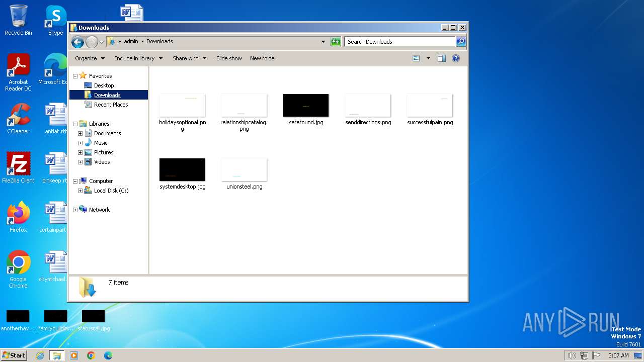The width and height of the screenshot is (644, 362).
Task: Select the FileZilla Client shortcut
Action: tap(18, 167)
